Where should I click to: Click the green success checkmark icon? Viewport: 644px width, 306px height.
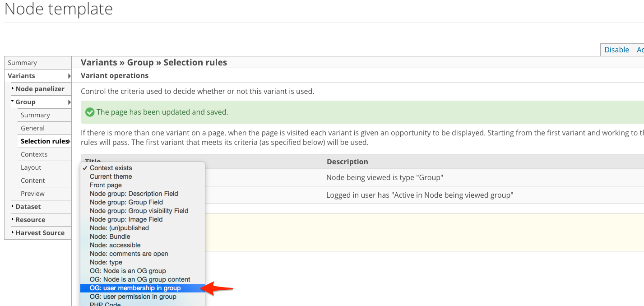[90, 112]
